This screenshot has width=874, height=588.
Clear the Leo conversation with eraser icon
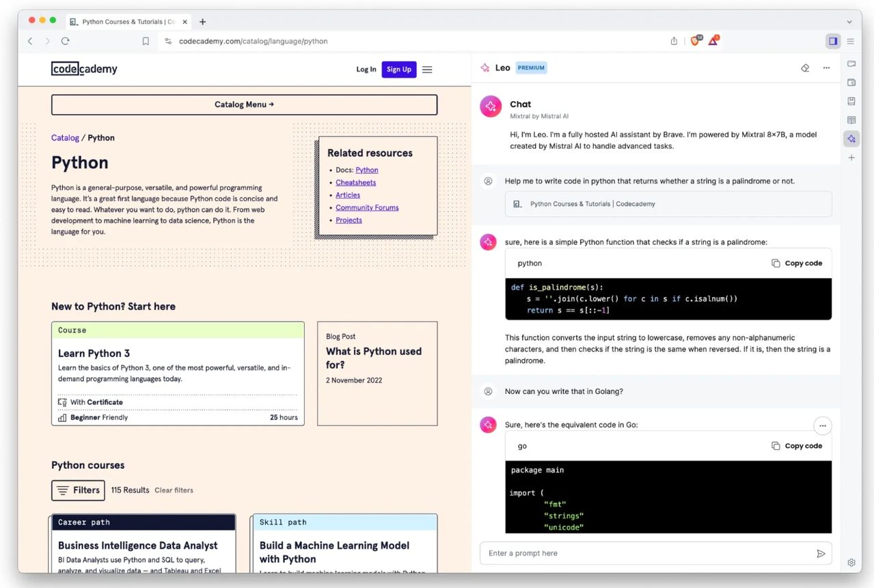[805, 68]
